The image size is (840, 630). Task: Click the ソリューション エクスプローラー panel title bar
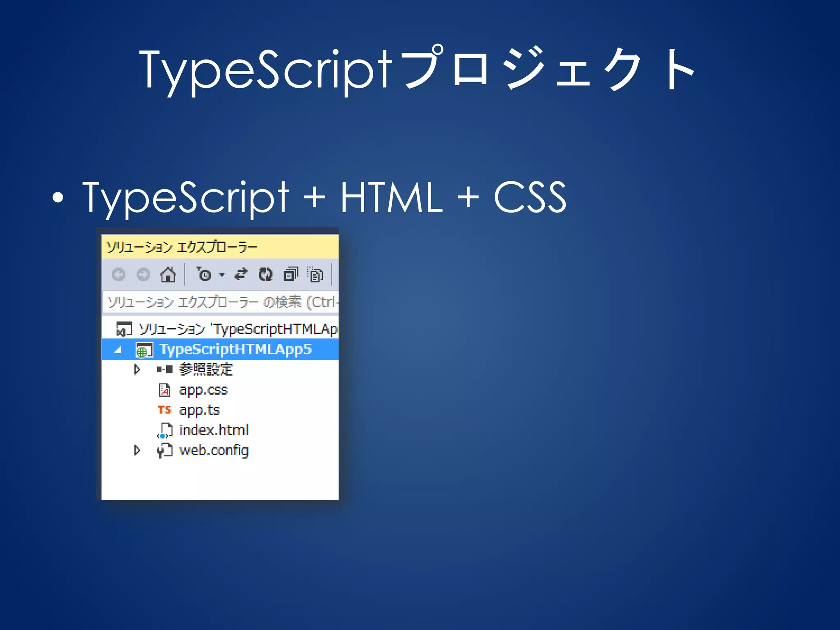coord(220,247)
